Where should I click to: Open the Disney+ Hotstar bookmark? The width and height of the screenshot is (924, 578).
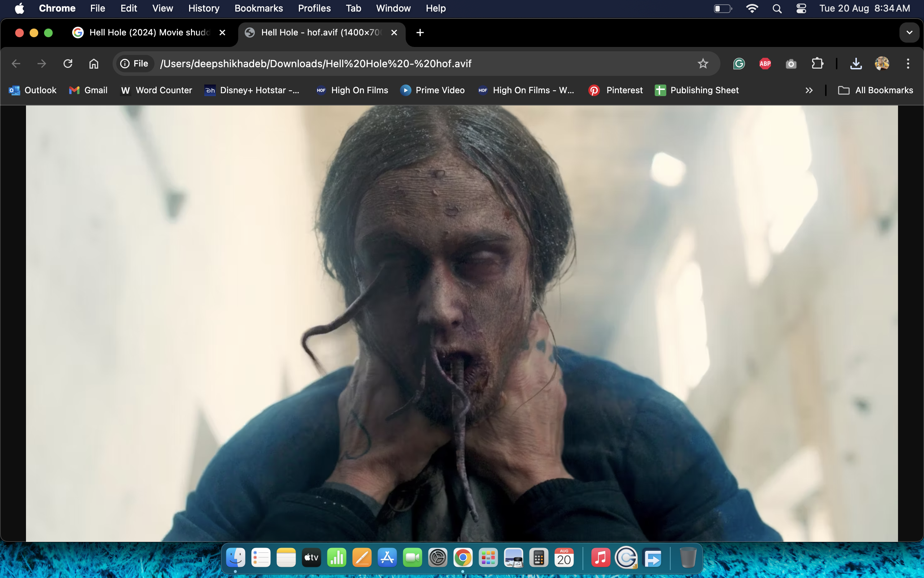(252, 90)
